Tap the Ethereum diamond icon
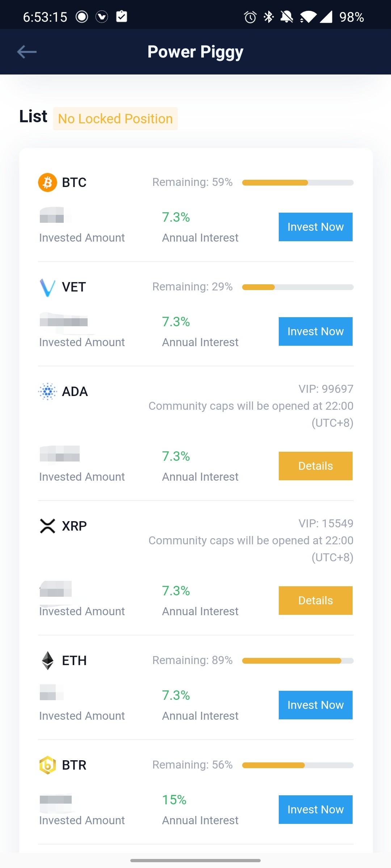 [47, 660]
